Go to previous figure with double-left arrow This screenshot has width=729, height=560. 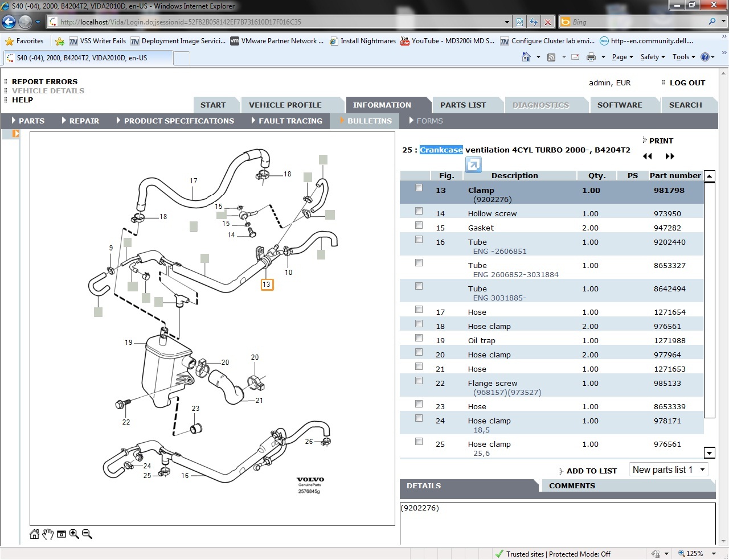coord(648,157)
